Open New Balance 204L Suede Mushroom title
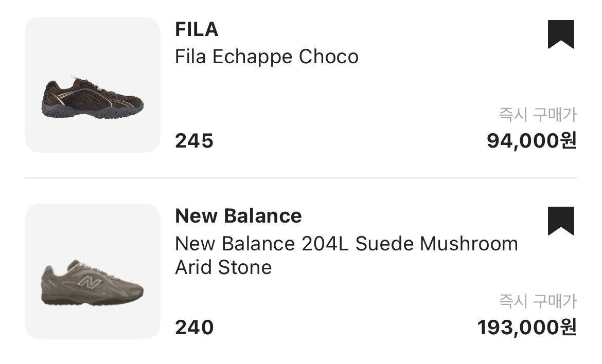Viewport: 602px width, 364px height. (346, 243)
